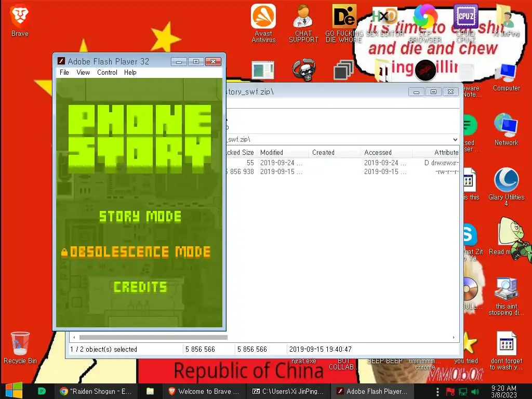Click the red flag tray icon
The height and width of the screenshot is (399, 532).
[x=450, y=392]
